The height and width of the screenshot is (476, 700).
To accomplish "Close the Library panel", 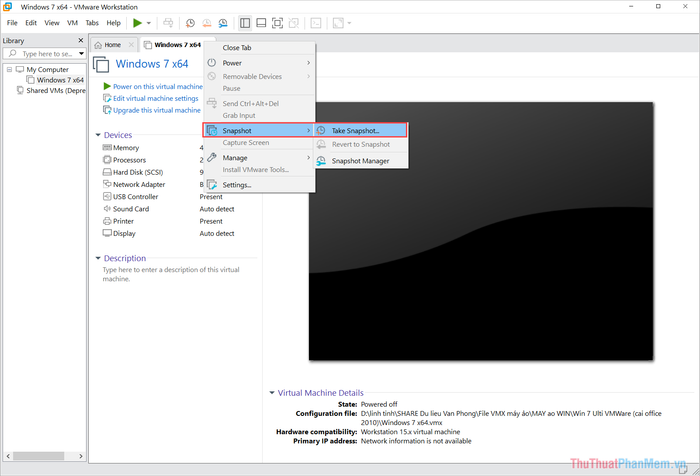I will pos(81,40).
